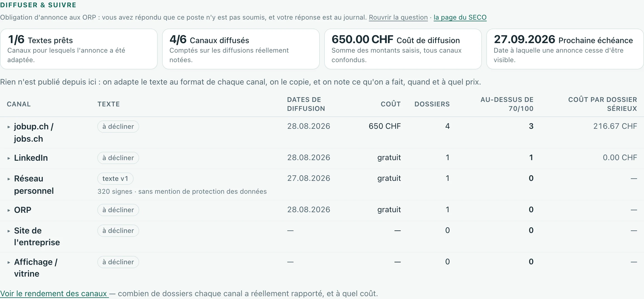Image resolution: width=644 pixels, height=299 pixels.
Task: Click the 'à décliner' badge for LinkedIn
Action: (x=118, y=158)
